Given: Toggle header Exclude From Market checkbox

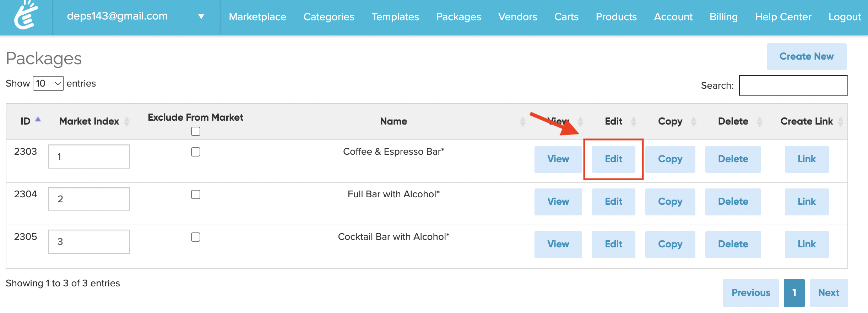Looking at the screenshot, I should point(196,131).
